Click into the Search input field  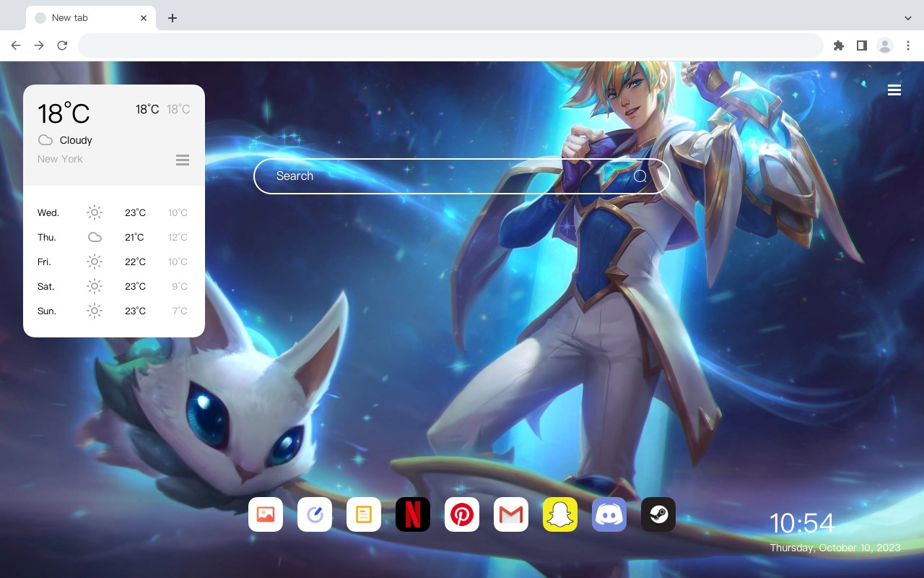pyautogui.click(x=462, y=176)
